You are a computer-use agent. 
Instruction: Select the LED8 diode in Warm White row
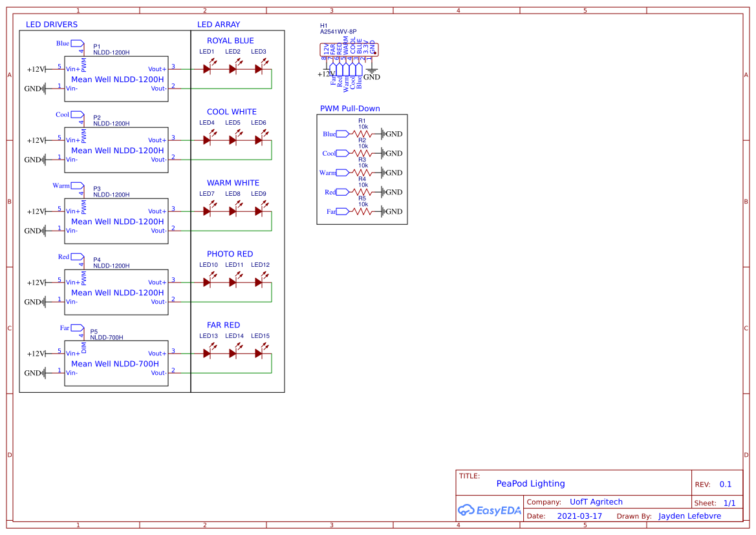pyautogui.click(x=233, y=211)
